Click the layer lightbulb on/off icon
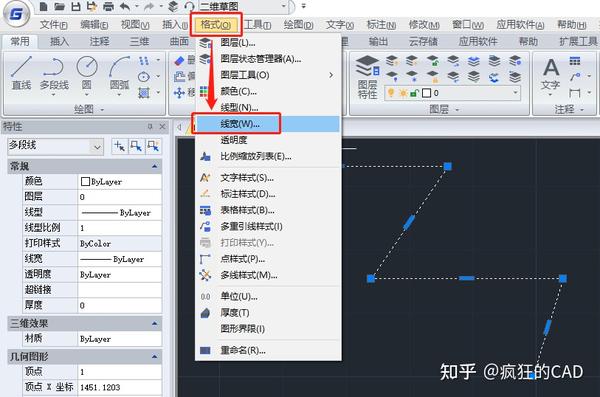600x397 pixels. (x=391, y=93)
